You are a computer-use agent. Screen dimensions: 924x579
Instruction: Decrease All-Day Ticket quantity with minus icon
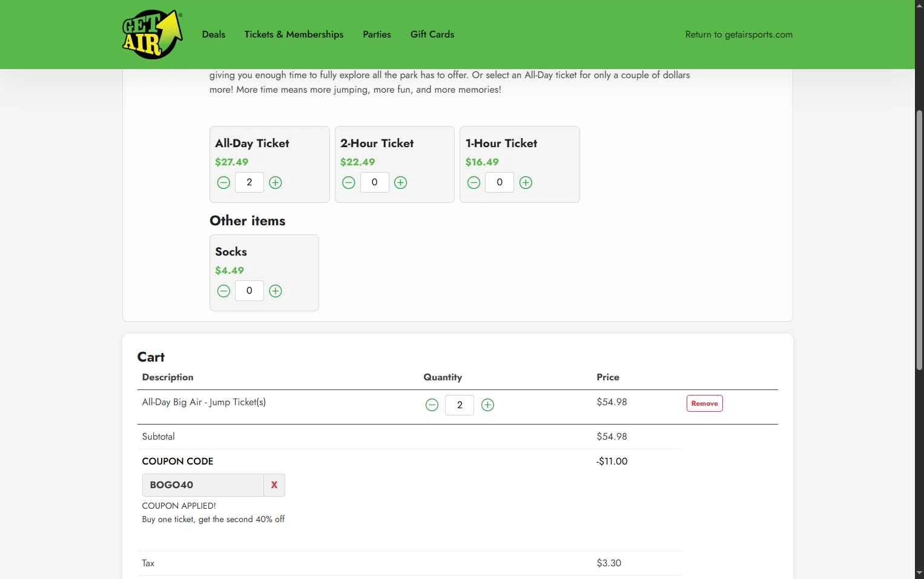pos(223,182)
